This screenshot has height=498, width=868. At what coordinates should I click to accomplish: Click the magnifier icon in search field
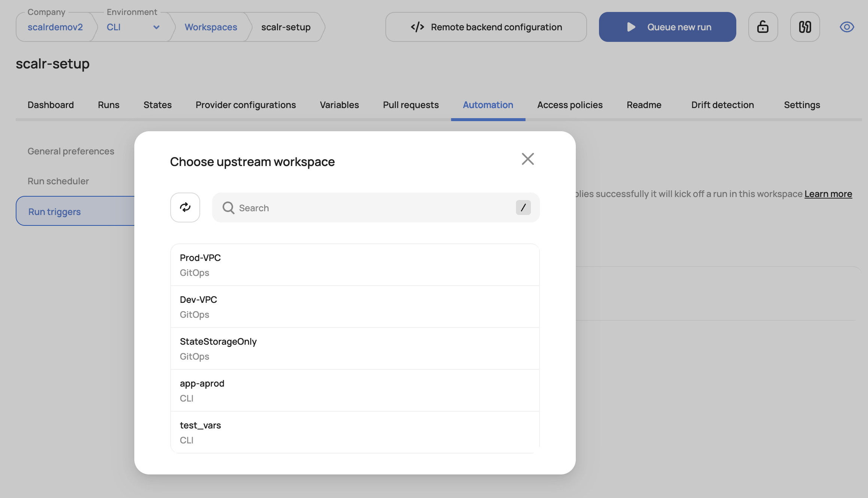[x=228, y=208]
